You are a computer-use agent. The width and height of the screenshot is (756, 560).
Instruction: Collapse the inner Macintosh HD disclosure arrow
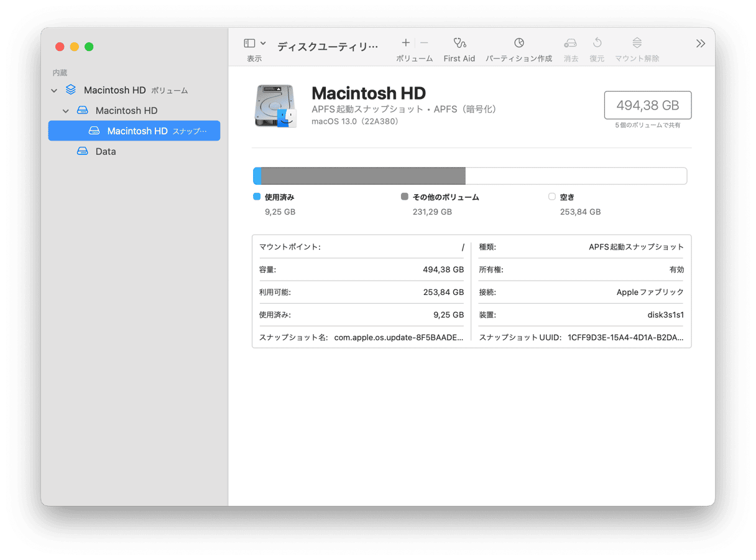(65, 110)
